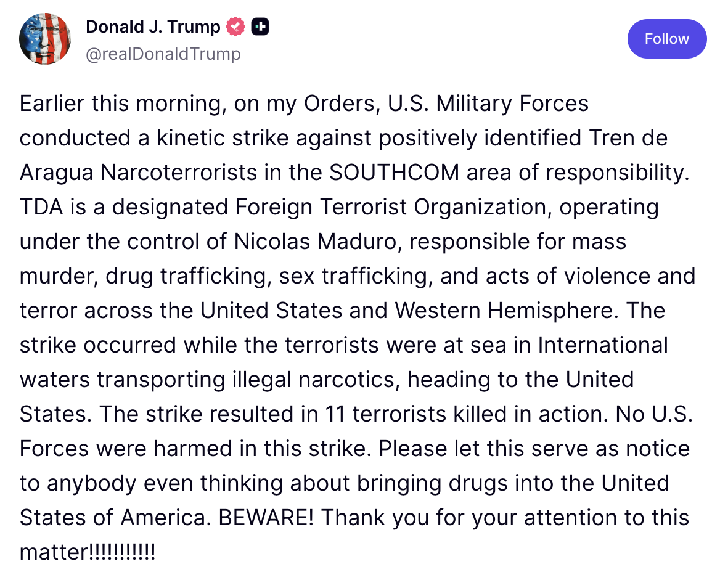Image resolution: width=720 pixels, height=588 pixels.
Task: Click the word BEWARE in the post
Action: [265, 517]
